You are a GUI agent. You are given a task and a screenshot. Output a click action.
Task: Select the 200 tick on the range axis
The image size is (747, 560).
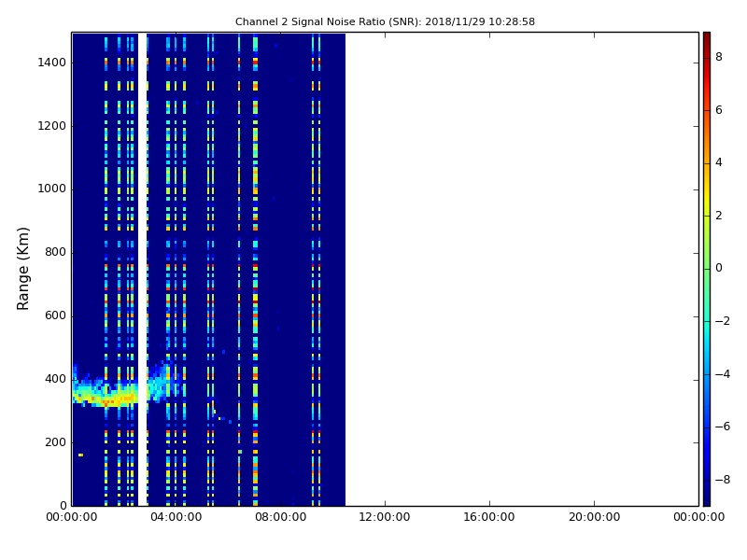(55, 441)
